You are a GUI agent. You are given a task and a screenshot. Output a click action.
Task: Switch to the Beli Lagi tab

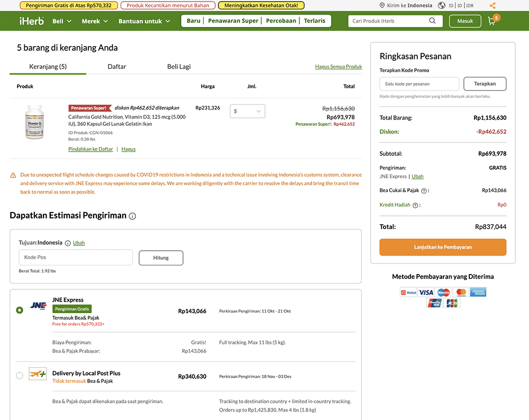[179, 67]
